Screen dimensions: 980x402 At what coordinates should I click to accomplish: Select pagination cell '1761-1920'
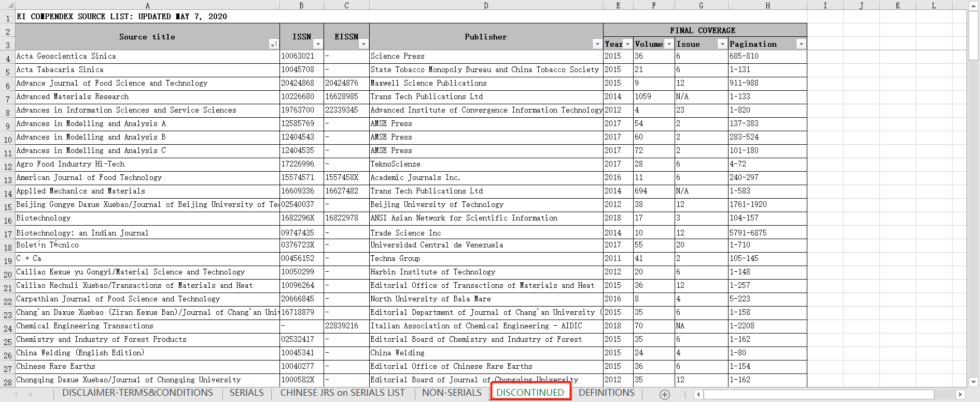(x=767, y=204)
